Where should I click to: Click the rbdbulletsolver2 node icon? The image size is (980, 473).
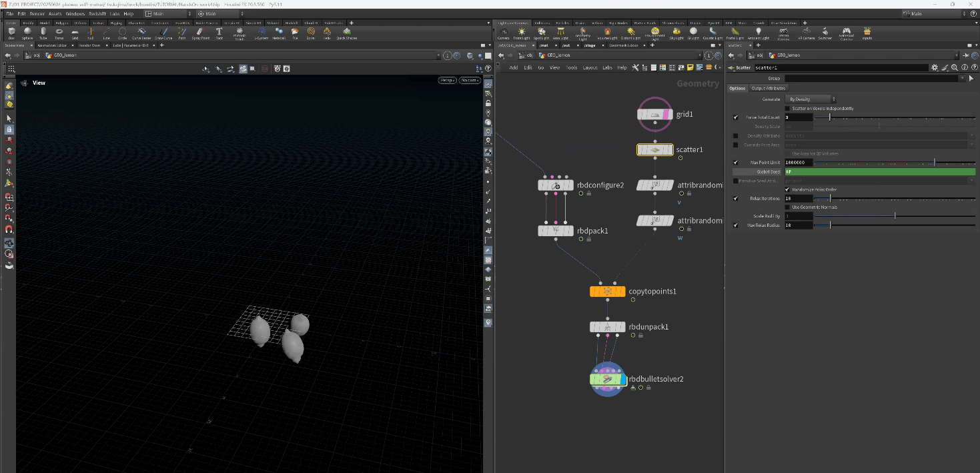(x=608, y=379)
